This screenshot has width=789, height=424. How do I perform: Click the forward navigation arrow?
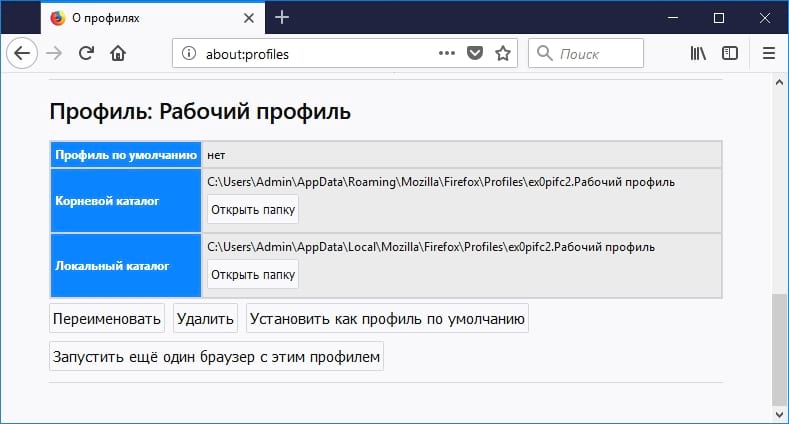54,53
